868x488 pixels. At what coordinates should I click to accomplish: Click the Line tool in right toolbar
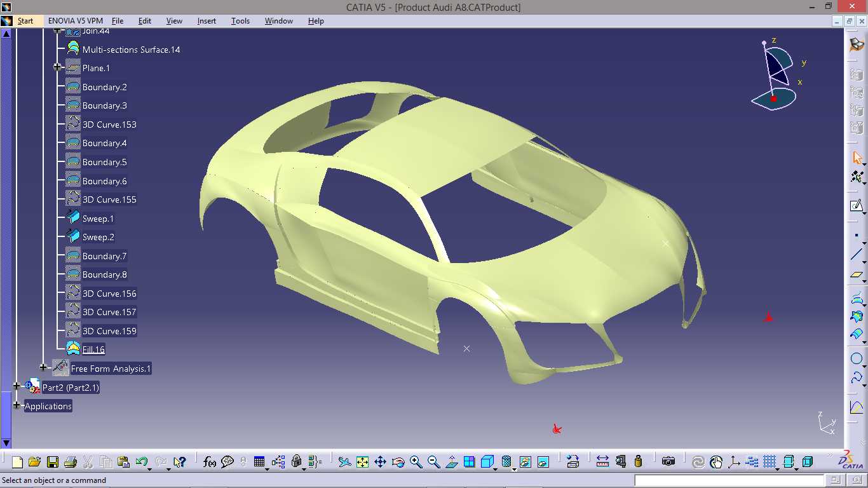pyautogui.click(x=857, y=255)
